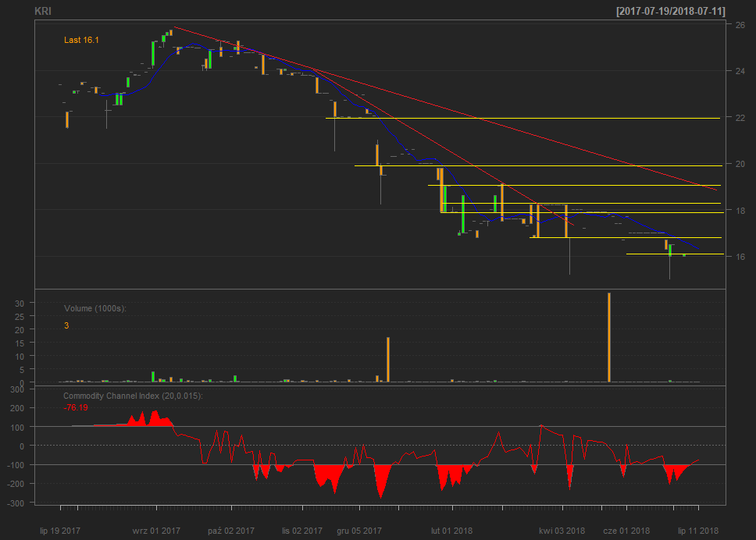This screenshot has height=540, width=756.
Task: Click date label 'paź 02 2017'
Action: (231, 531)
